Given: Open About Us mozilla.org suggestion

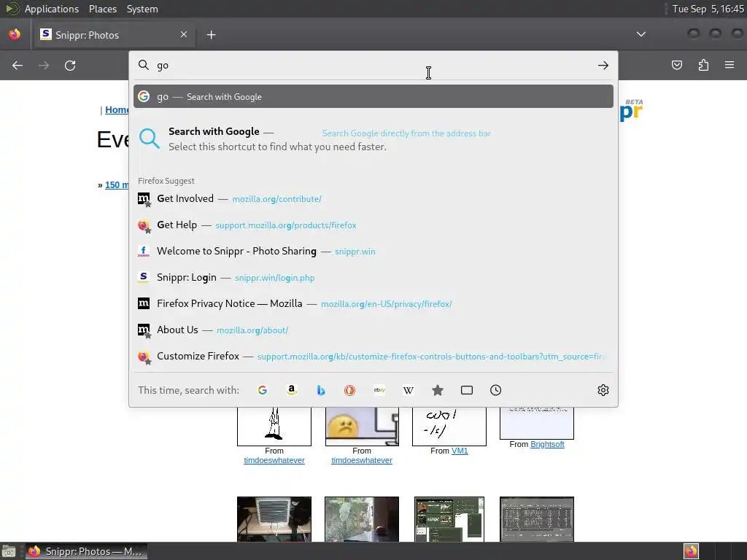Looking at the screenshot, I should pyautogui.click(x=373, y=330).
